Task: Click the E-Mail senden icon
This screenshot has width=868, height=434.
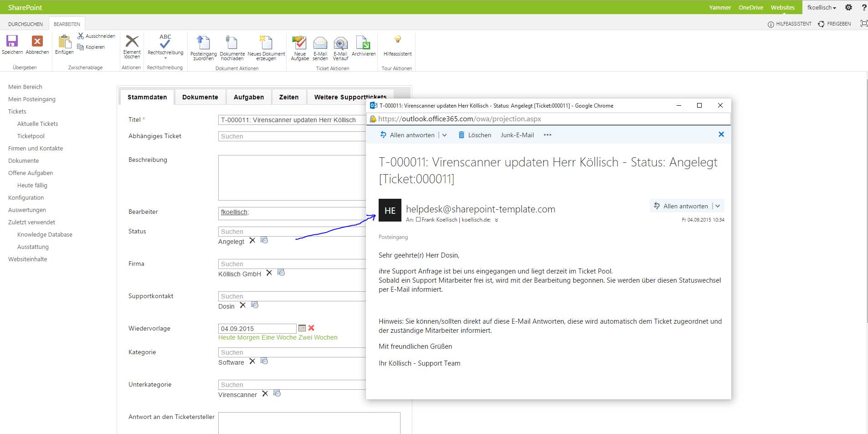Action: click(320, 43)
